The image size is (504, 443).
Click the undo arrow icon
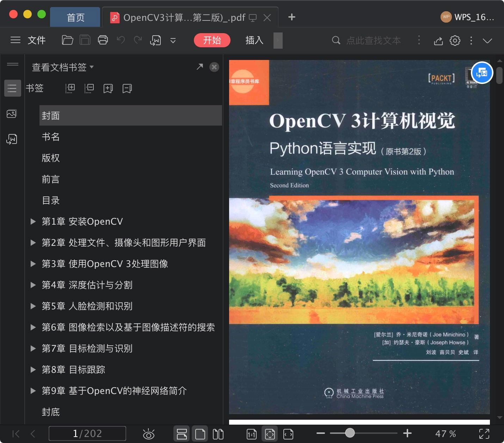[121, 40]
